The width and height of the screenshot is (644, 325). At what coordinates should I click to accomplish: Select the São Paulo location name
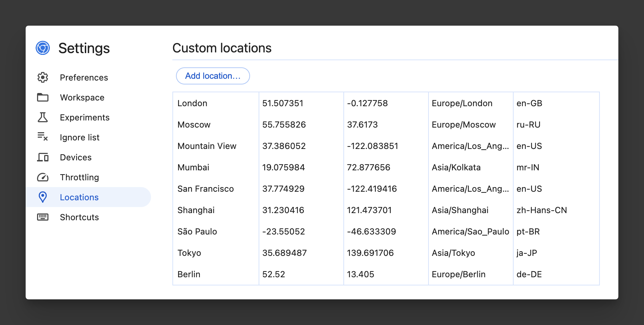tap(197, 232)
